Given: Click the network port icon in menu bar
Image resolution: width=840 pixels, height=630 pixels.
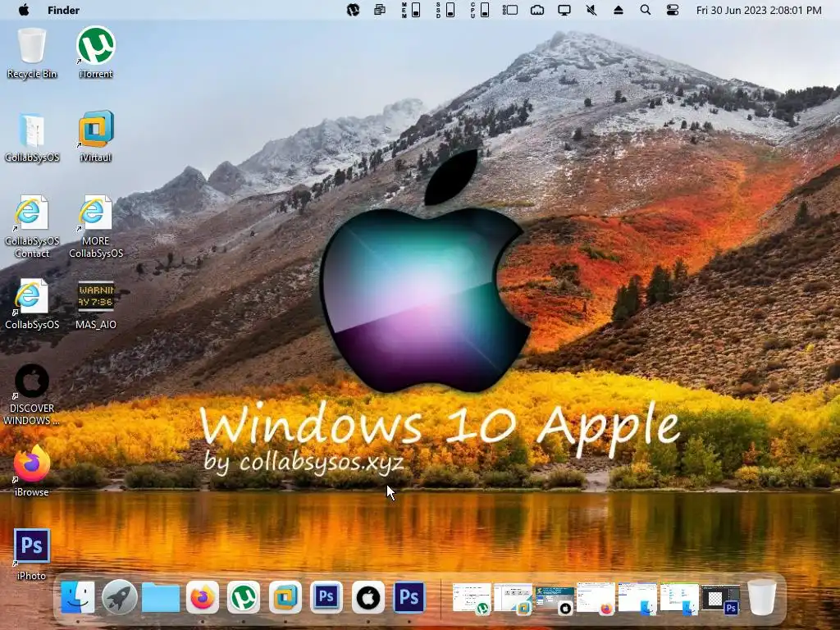Looking at the screenshot, I should click(x=537, y=10).
